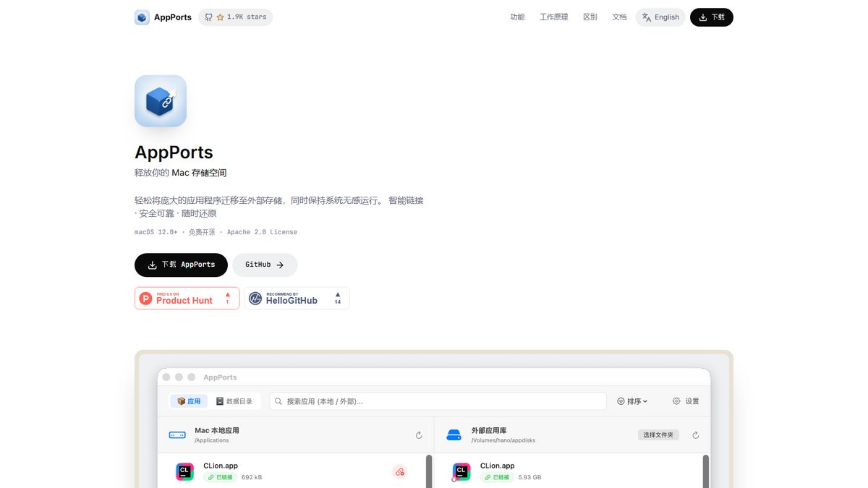Open the GitHub arrow button
Viewport: 868px width, 488px height.
click(x=265, y=265)
